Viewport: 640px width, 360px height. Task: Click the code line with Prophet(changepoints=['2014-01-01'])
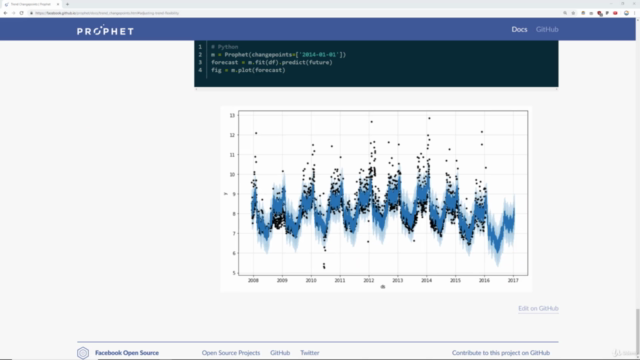click(x=278, y=55)
